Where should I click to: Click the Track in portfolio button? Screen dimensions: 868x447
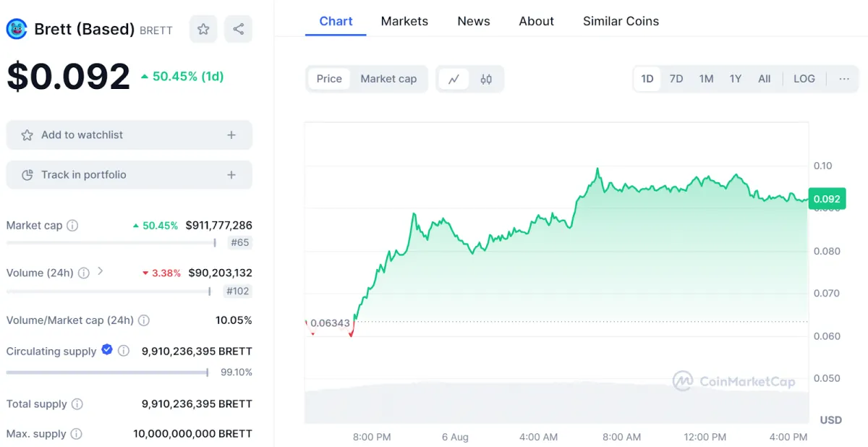click(129, 174)
